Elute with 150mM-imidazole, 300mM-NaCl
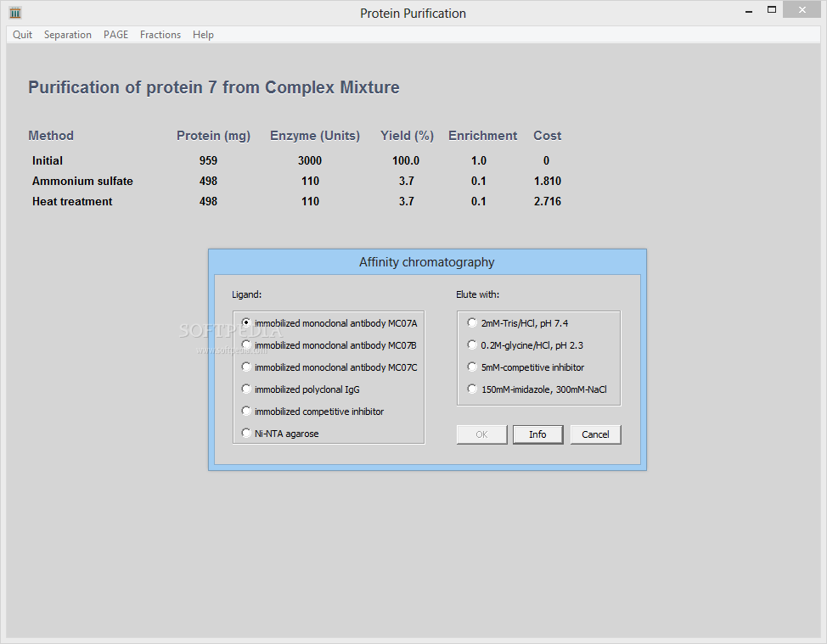827x644 pixels. click(537, 389)
